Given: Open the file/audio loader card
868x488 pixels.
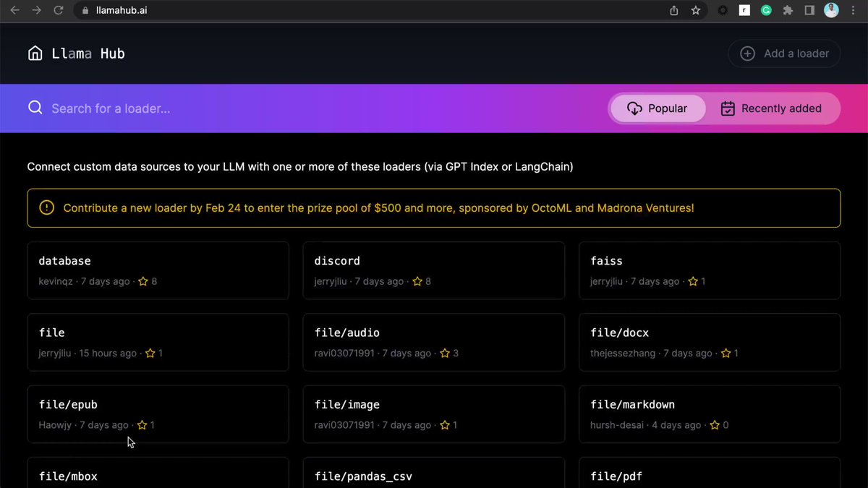Looking at the screenshot, I should (x=434, y=342).
